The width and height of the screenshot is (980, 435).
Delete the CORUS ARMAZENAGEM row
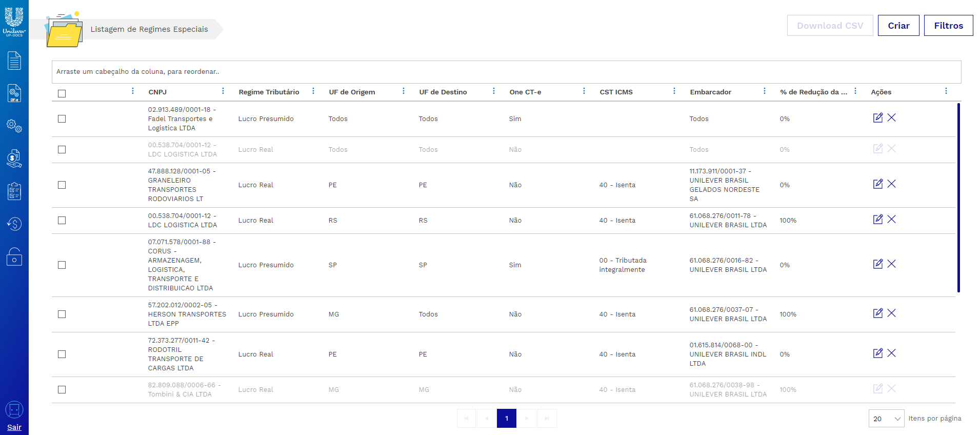point(892,264)
